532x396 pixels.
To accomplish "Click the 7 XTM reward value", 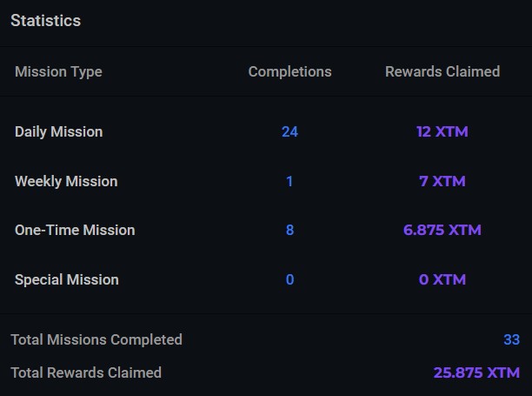I will [442, 181].
